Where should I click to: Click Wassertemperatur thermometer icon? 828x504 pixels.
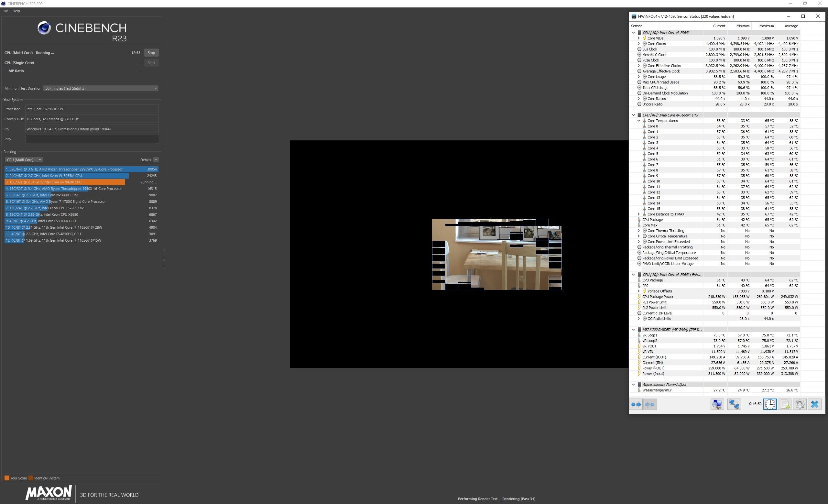click(x=639, y=390)
